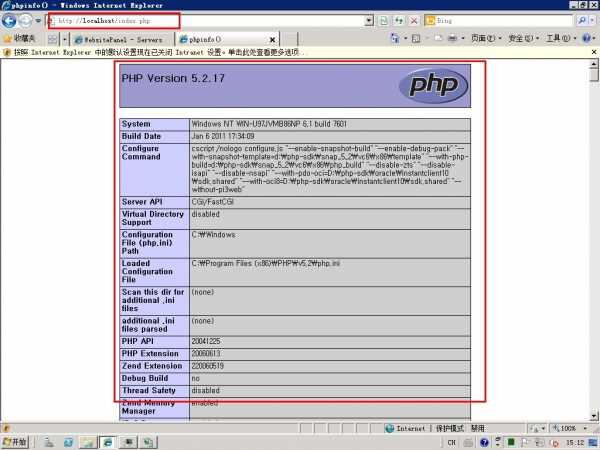Open the Favorites (收藏夹) star button
Screen dimensions: 600x450
20,38
